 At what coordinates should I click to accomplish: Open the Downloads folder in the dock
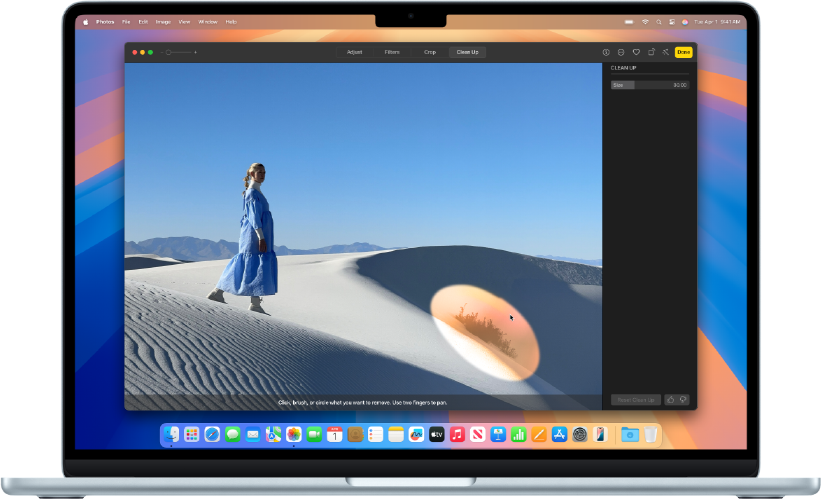(x=629, y=434)
